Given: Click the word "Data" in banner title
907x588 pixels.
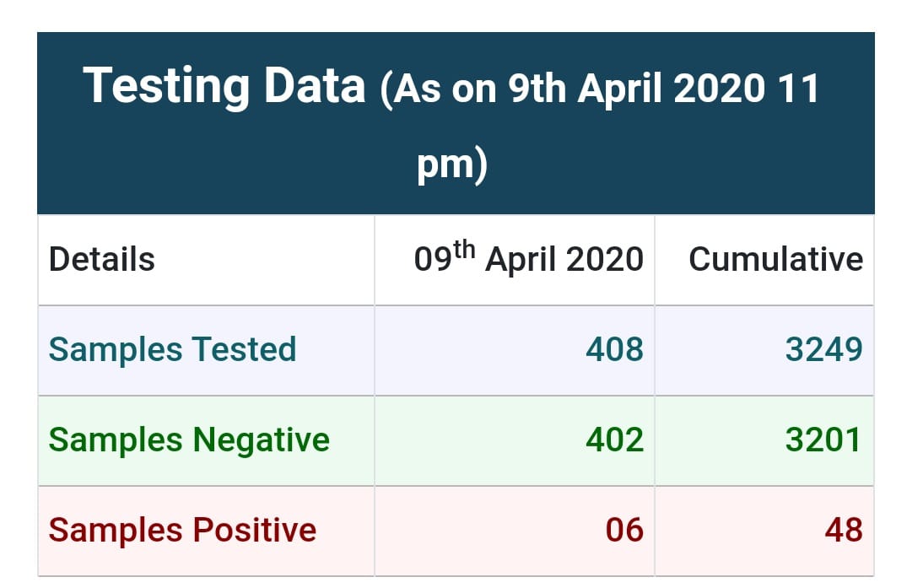Looking at the screenshot, I should (312, 87).
